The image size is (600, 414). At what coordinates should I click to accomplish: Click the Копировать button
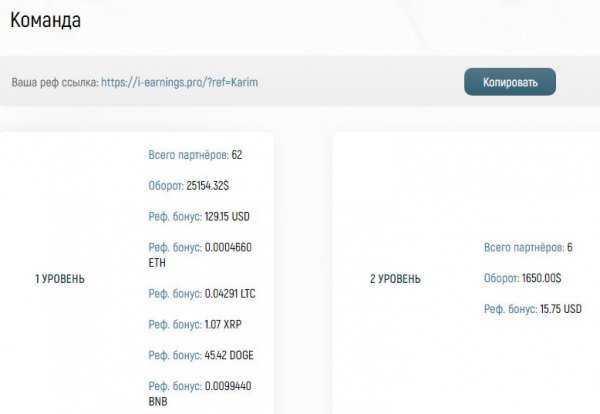pyautogui.click(x=510, y=82)
